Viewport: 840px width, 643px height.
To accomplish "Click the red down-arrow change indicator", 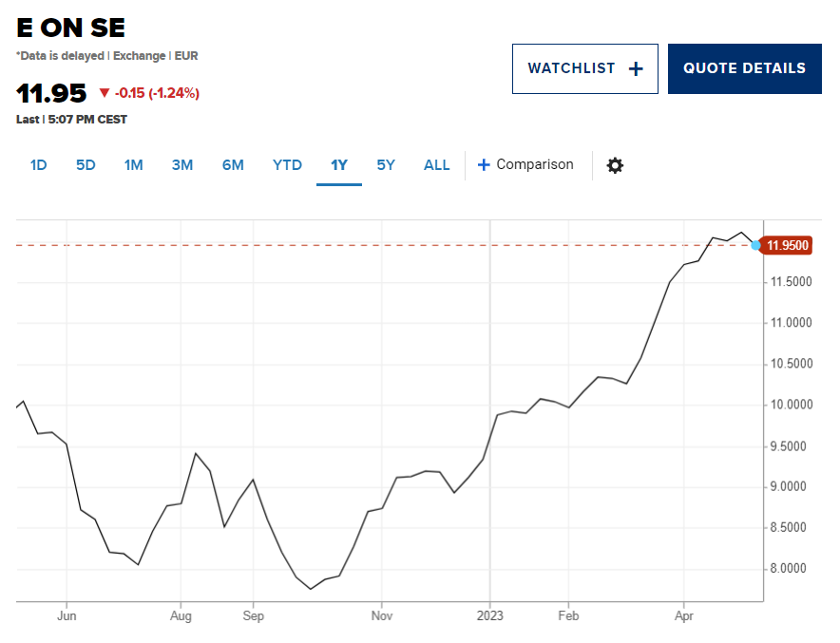I will tap(105, 93).
